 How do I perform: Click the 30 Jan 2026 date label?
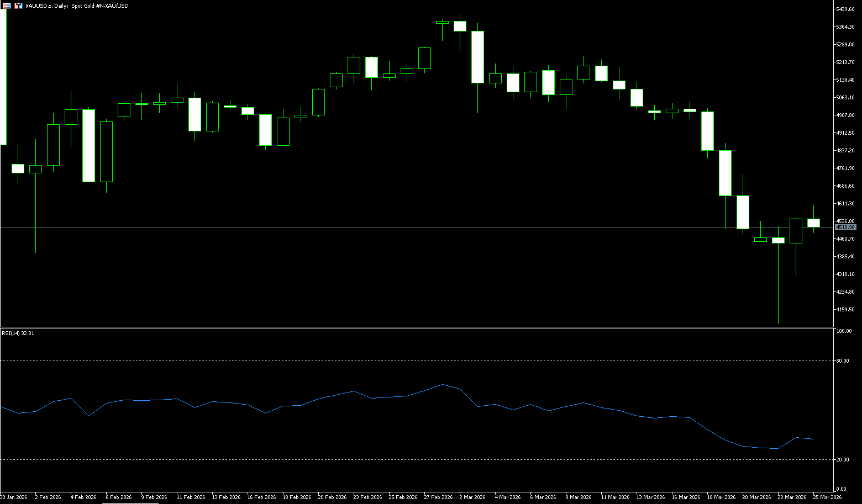[14, 497]
